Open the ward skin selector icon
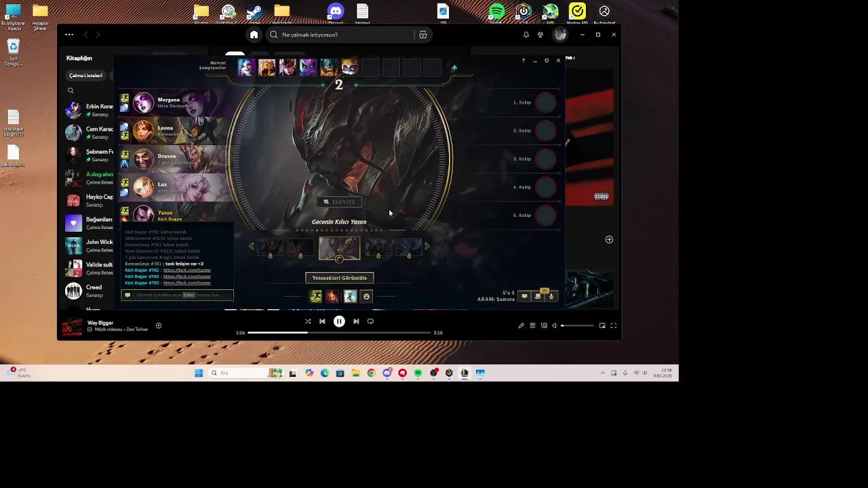This screenshot has width=868, height=488. pos(350,296)
